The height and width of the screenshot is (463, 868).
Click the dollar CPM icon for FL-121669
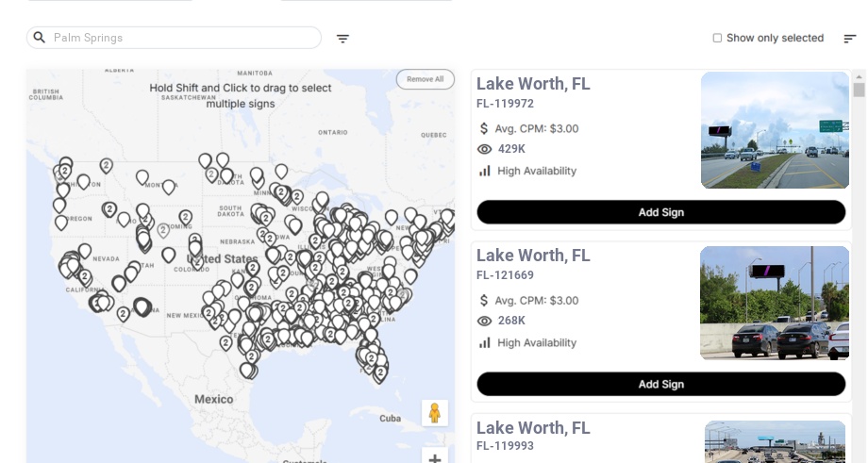coord(484,301)
